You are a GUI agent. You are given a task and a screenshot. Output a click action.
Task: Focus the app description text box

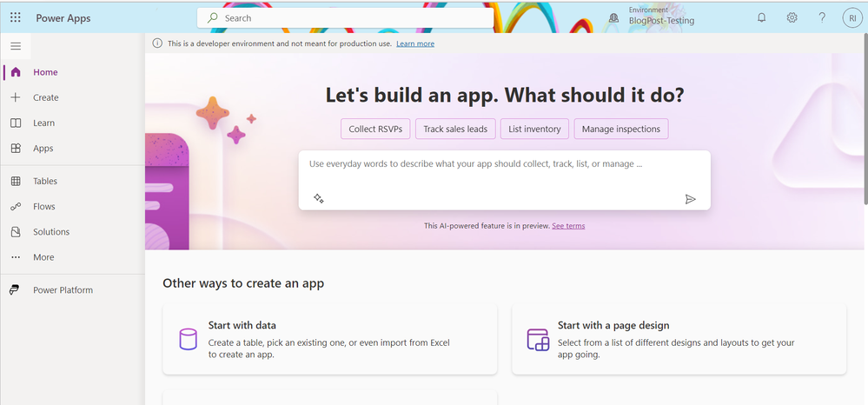coord(504,180)
